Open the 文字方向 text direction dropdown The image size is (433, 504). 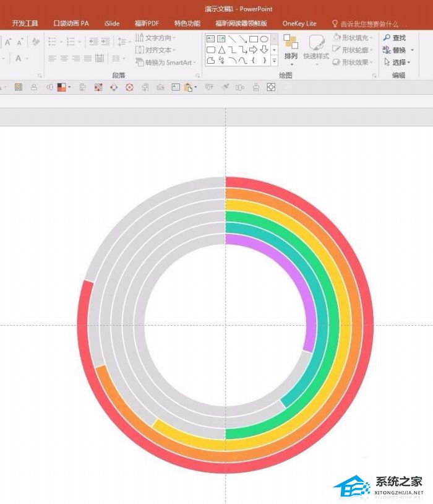pyautogui.click(x=155, y=38)
